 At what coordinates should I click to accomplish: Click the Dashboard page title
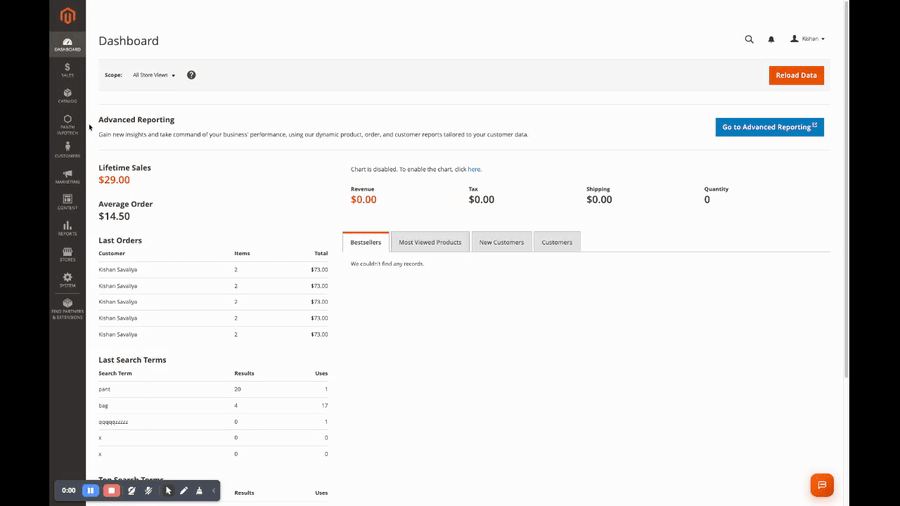point(129,41)
